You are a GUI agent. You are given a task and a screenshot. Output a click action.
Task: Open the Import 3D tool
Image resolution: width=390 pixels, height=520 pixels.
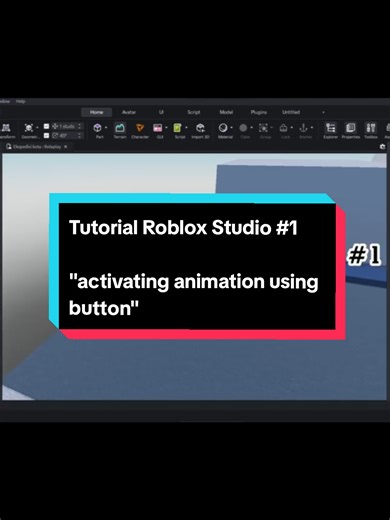(x=200, y=130)
